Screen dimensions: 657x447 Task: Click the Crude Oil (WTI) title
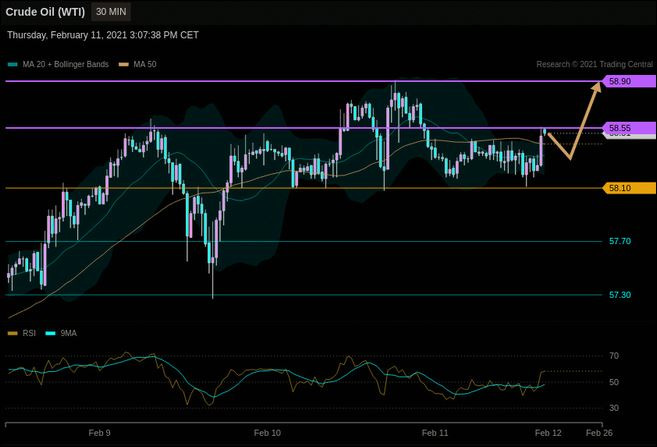point(45,12)
